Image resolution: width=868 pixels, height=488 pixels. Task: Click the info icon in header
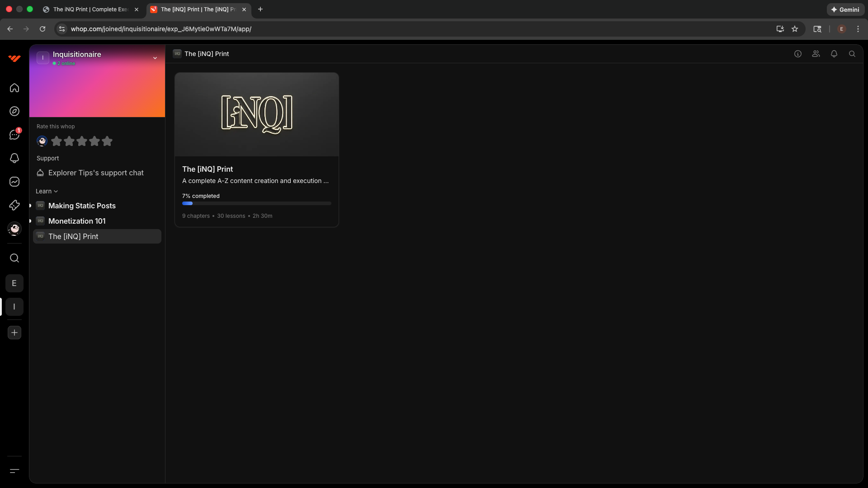point(798,54)
